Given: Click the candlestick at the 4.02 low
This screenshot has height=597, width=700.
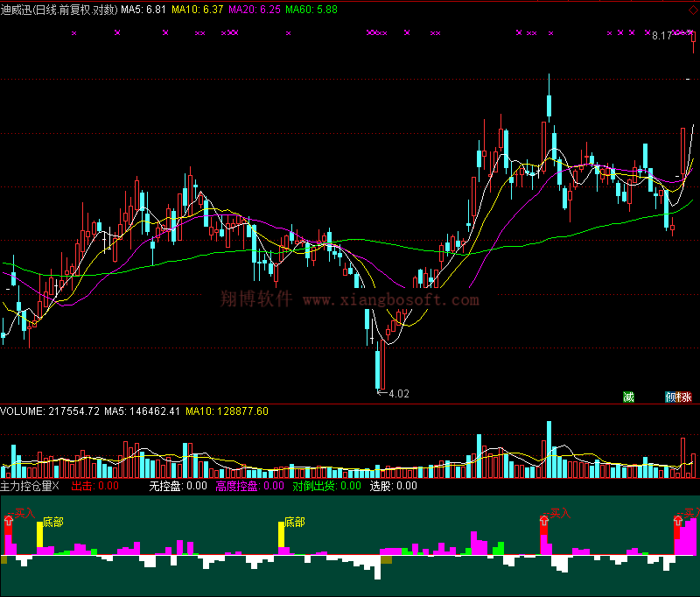Looking at the screenshot, I should click(378, 369).
